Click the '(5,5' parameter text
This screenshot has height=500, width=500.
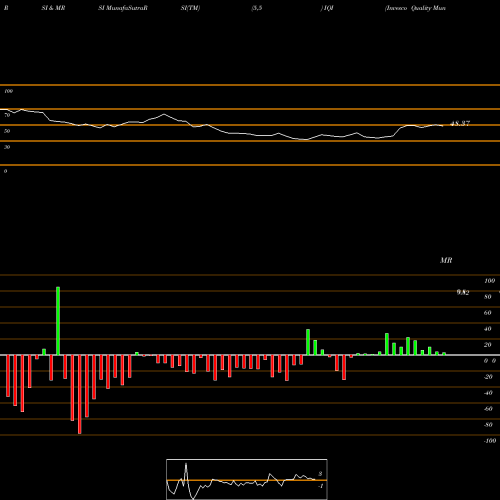(x=257, y=8)
